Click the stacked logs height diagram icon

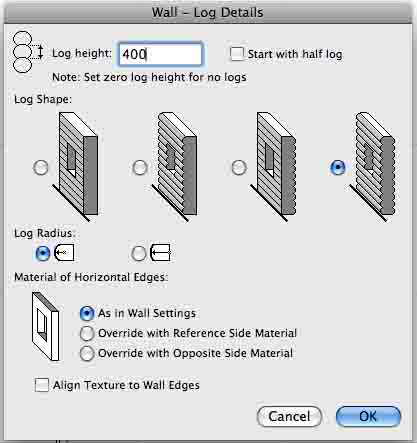(28, 52)
